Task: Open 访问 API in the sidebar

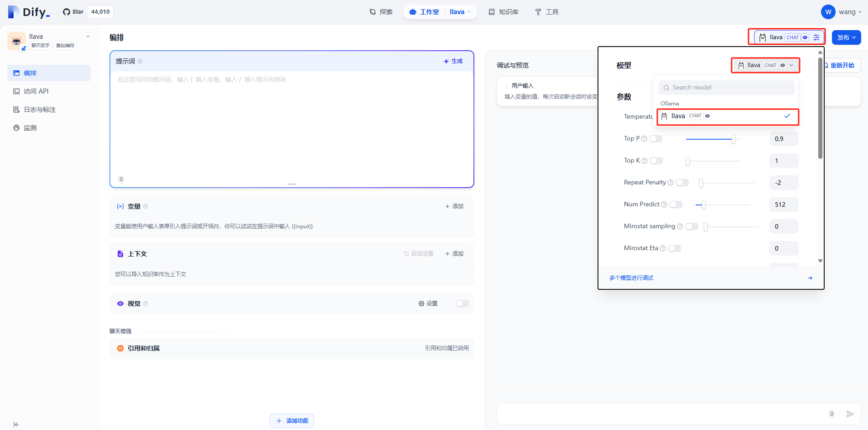Action: click(x=49, y=91)
